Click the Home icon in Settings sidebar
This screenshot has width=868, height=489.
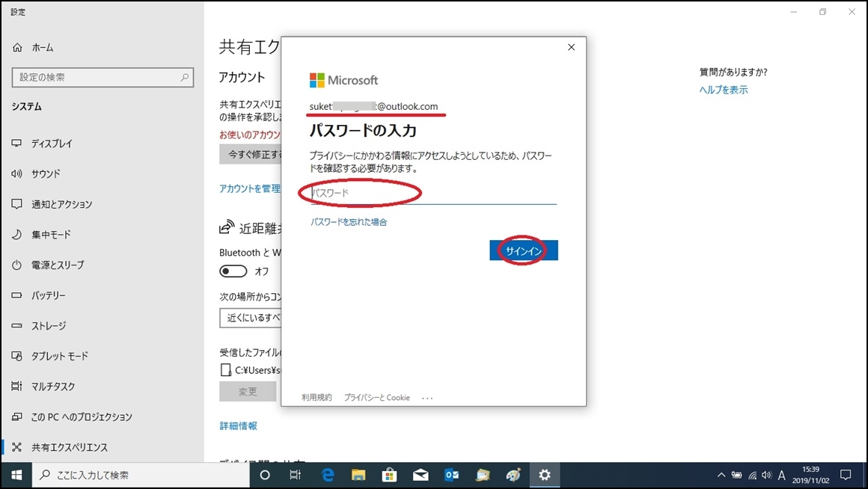(17, 48)
